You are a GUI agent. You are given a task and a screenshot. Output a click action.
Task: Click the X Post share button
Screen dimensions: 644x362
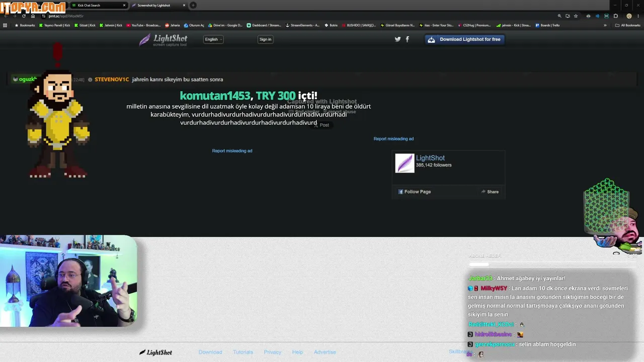point(321,125)
